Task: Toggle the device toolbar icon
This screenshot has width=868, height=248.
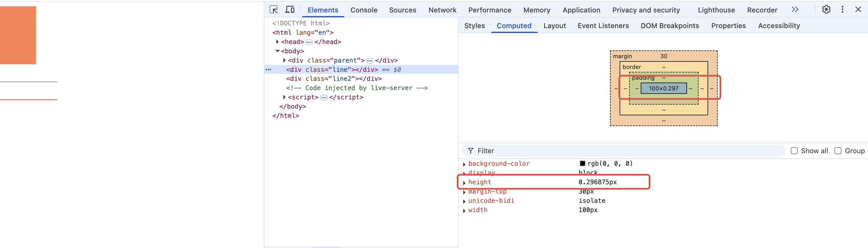Action: 290,10
